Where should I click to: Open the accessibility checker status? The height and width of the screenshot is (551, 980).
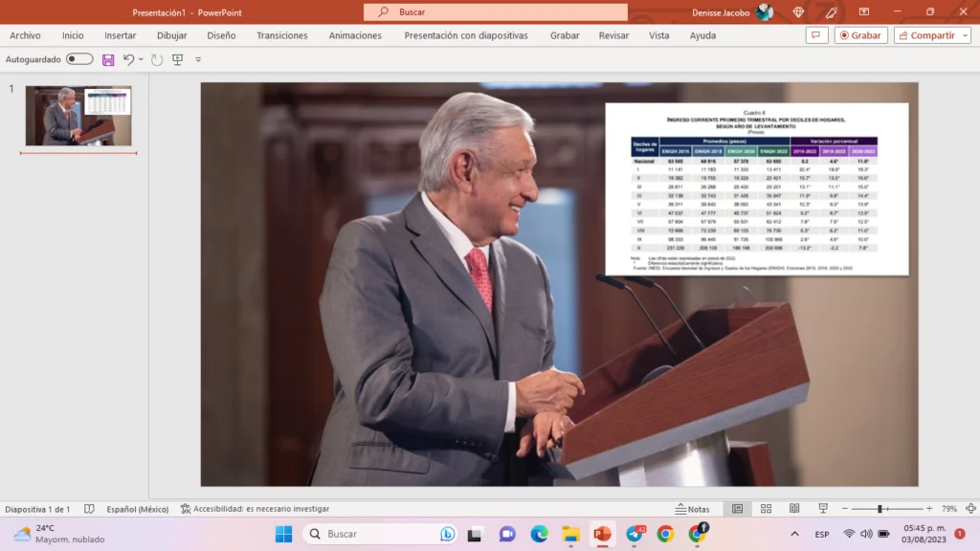pyautogui.click(x=255, y=509)
